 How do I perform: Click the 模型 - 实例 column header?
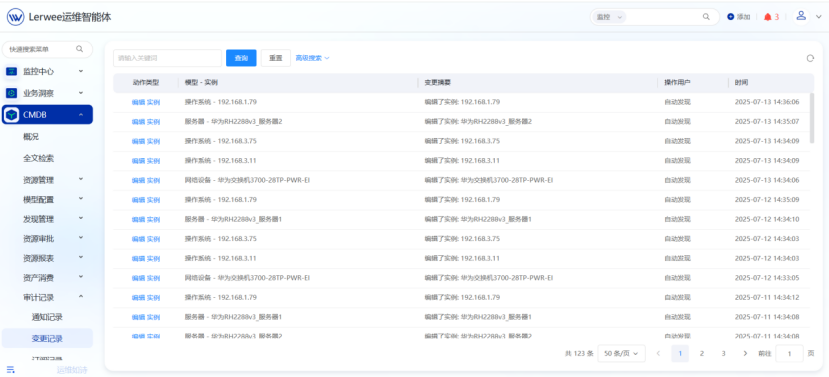[x=201, y=83]
